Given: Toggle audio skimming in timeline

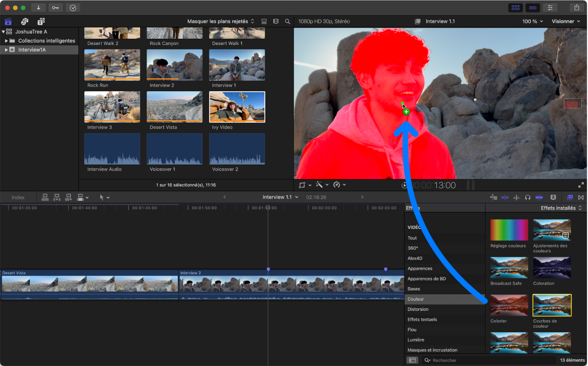Looking at the screenshot, I should 516,197.
